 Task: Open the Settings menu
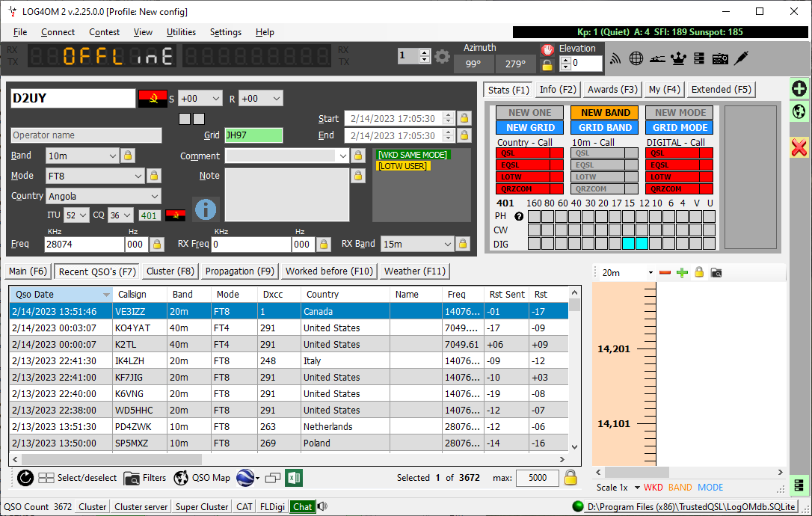(x=226, y=32)
